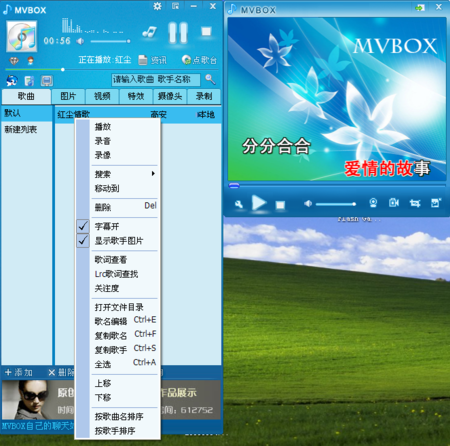Focus the song and singer search field
Image resolution: width=450 pixels, height=446 pixels.
[156, 80]
